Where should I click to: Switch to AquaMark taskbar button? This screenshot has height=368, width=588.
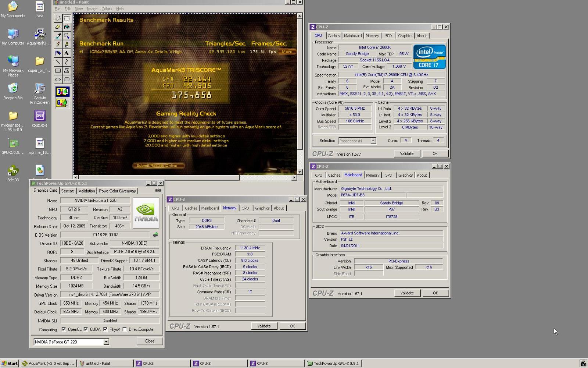pyautogui.click(x=49, y=363)
